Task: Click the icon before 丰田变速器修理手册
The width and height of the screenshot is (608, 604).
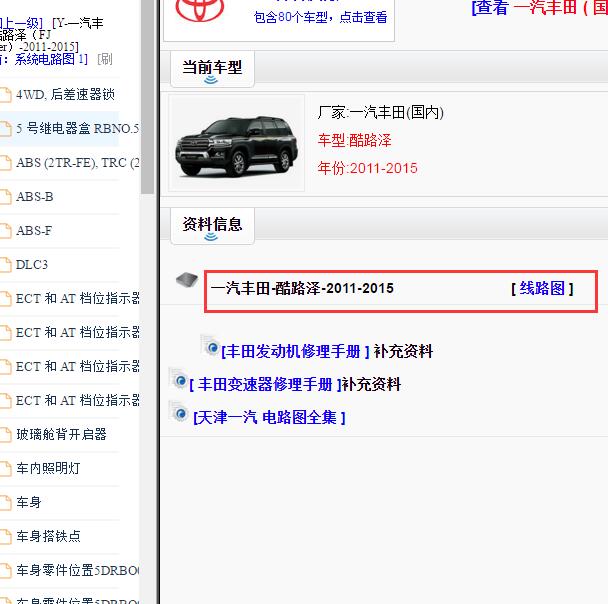Action: [179, 379]
